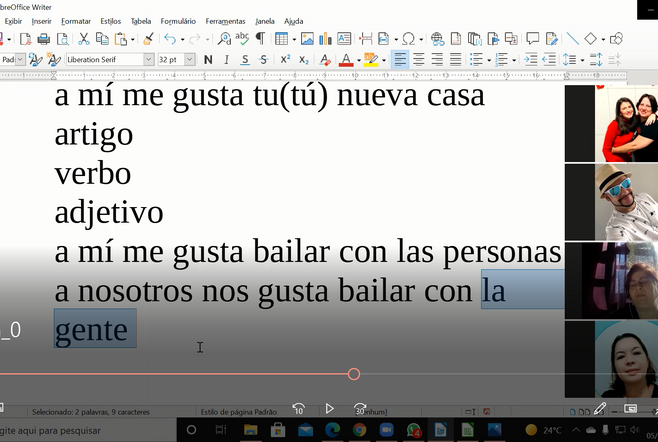The image size is (658, 442).
Task: Select the Insert Line drawing tool
Action: click(573, 39)
